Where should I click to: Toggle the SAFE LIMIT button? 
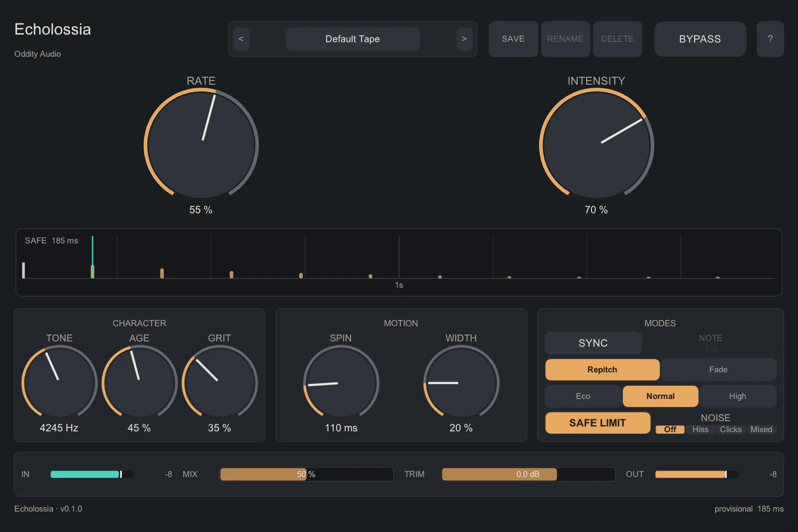click(598, 423)
